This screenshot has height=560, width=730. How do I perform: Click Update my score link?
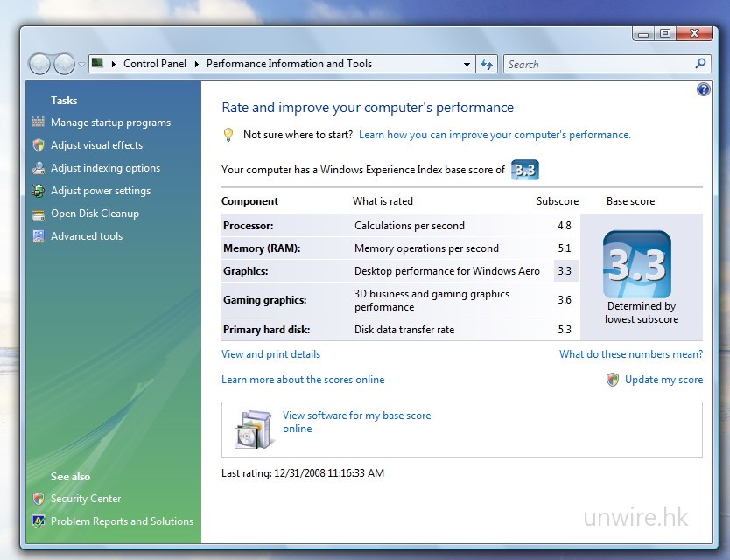pos(663,380)
